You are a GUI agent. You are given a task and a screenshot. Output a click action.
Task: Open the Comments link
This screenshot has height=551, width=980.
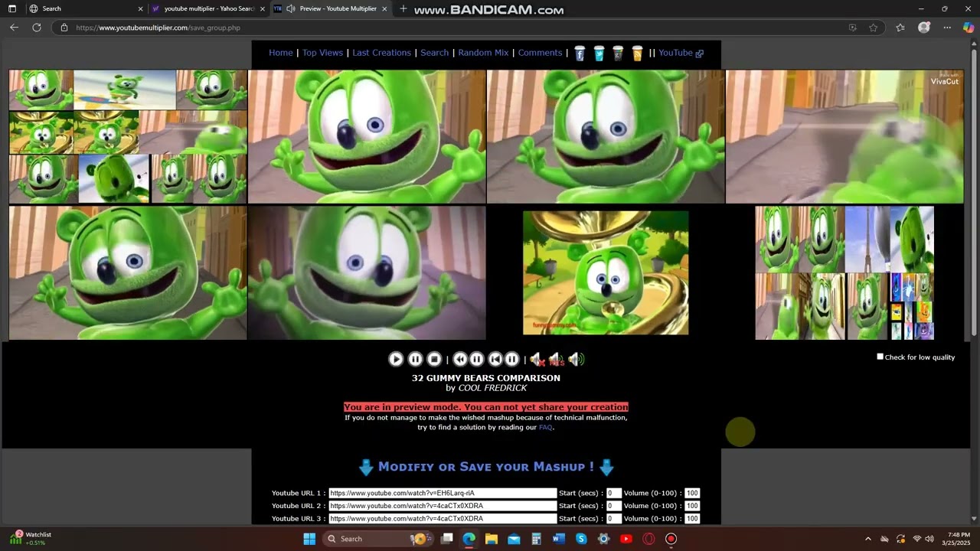tap(540, 53)
